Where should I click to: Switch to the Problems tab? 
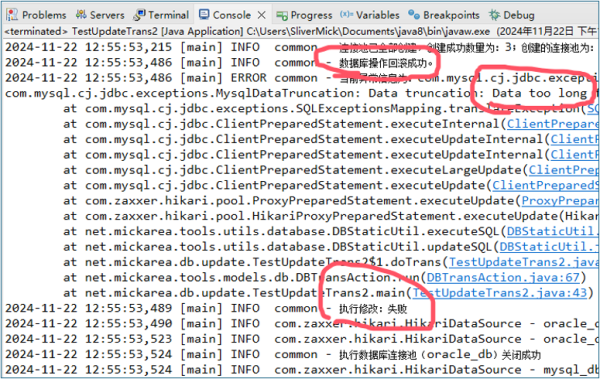click(x=37, y=15)
